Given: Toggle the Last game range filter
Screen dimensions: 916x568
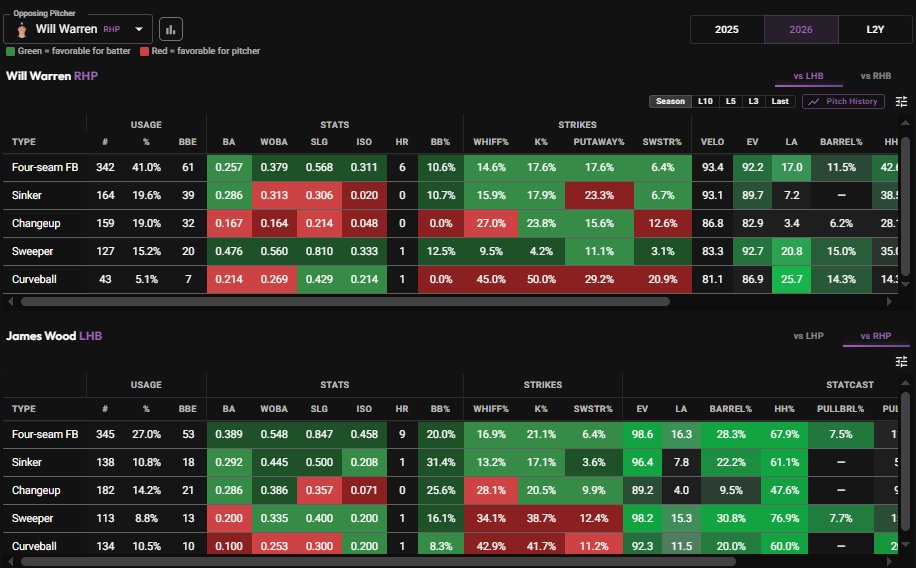Looking at the screenshot, I should [x=780, y=102].
